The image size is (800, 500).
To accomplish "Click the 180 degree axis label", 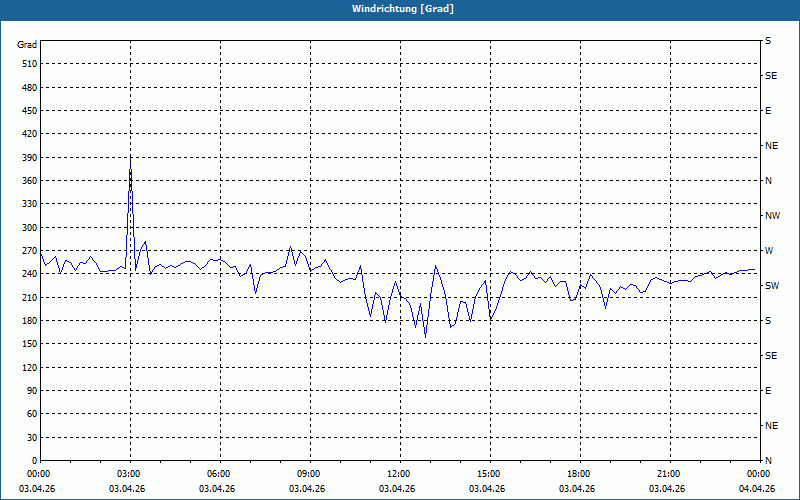I will click(30, 321).
